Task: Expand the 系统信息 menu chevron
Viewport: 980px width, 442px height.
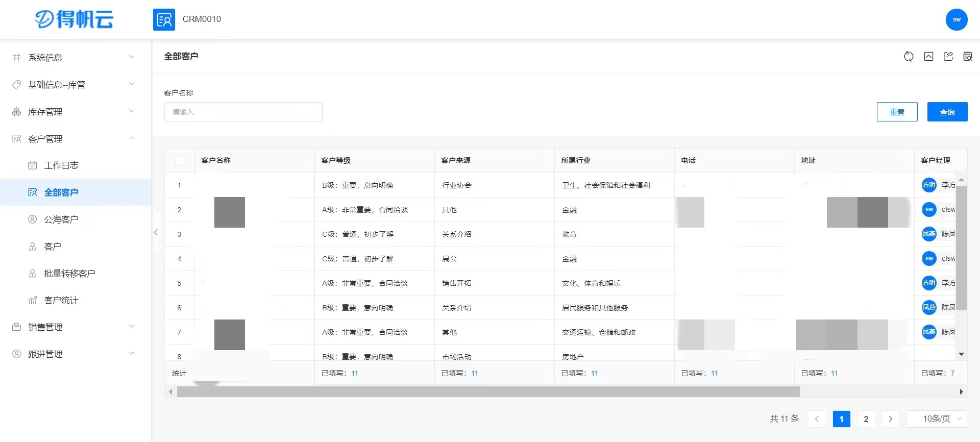Action: 132,57
